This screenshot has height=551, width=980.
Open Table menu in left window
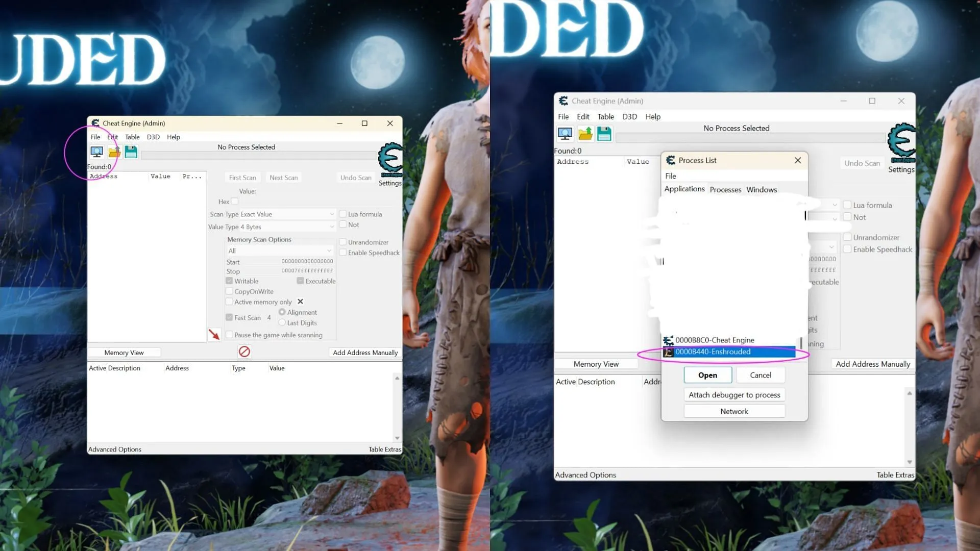(x=132, y=137)
